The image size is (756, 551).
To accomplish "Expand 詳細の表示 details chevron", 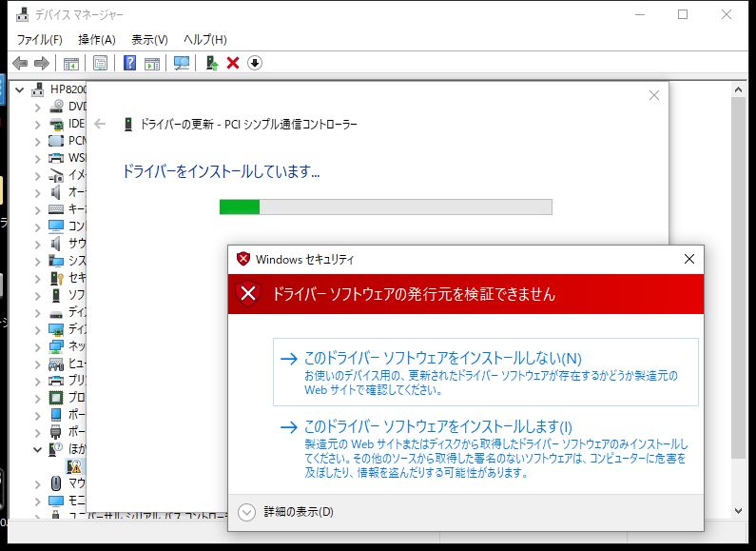I will point(247,512).
